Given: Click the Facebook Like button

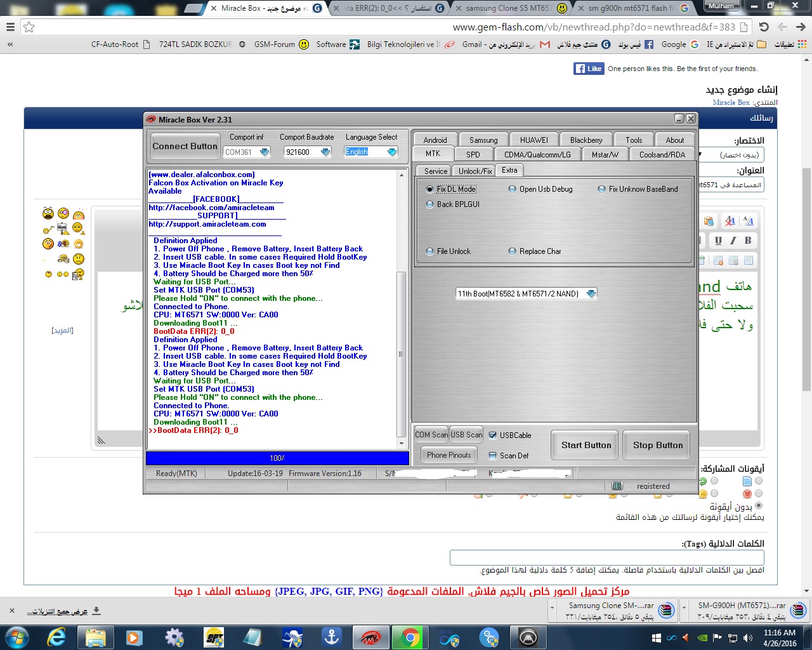Looking at the screenshot, I should pos(589,69).
